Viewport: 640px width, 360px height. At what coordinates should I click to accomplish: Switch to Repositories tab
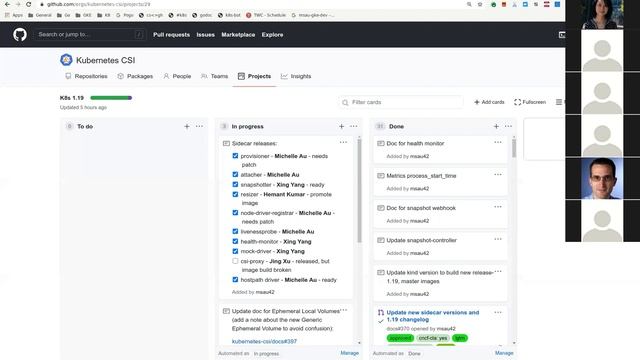point(86,76)
